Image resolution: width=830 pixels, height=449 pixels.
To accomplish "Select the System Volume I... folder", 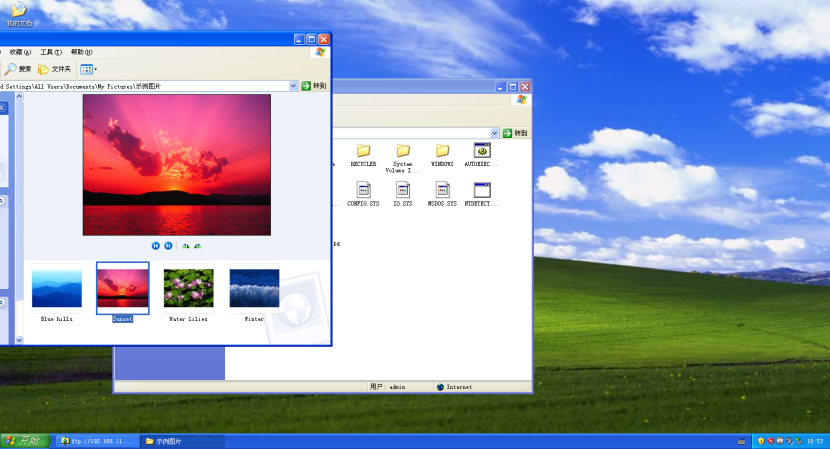I will [402, 158].
